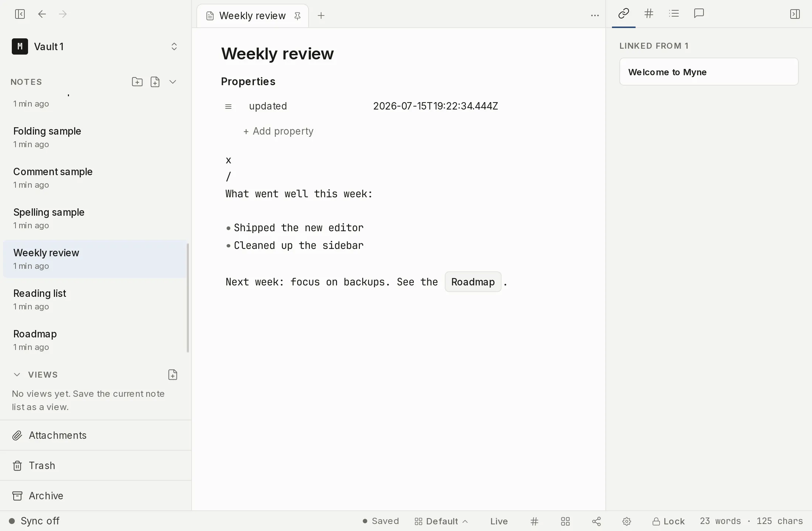This screenshot has width=812, height=531.
Task: Open the Spelling sample note
Action: [95, 218]
